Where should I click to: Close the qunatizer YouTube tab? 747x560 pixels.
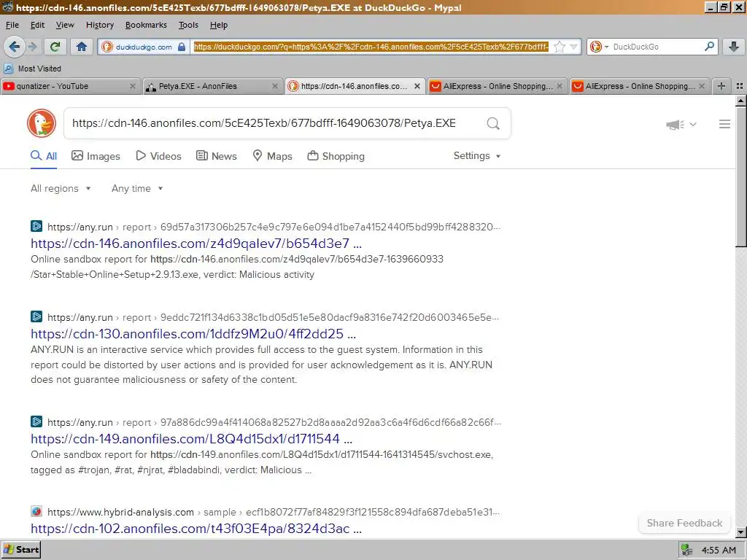pos(133,86)
